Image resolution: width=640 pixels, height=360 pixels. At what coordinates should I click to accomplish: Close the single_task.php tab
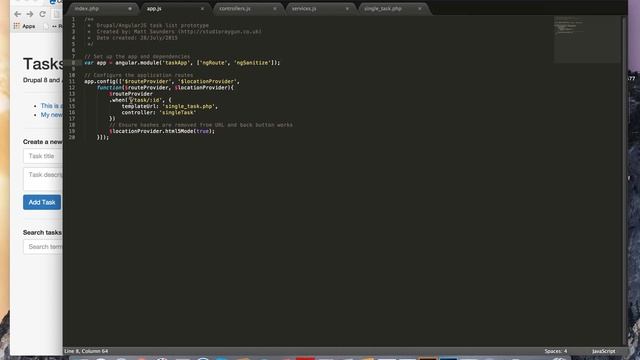420,9
